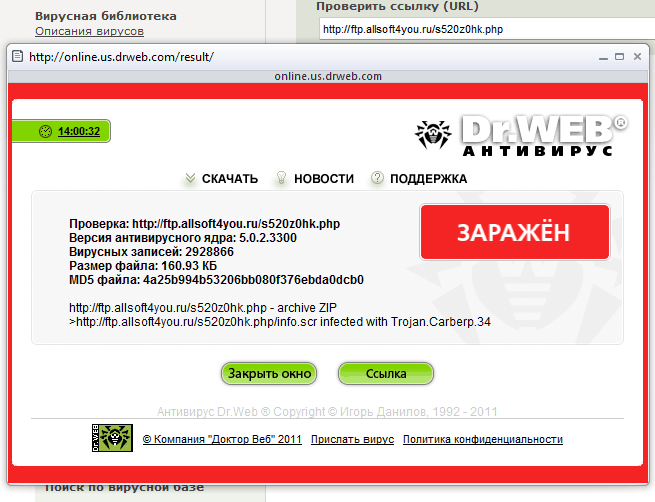655x502 pixels.
Task: Click the online.us.drweb.com address bar text
Action: 328,76
